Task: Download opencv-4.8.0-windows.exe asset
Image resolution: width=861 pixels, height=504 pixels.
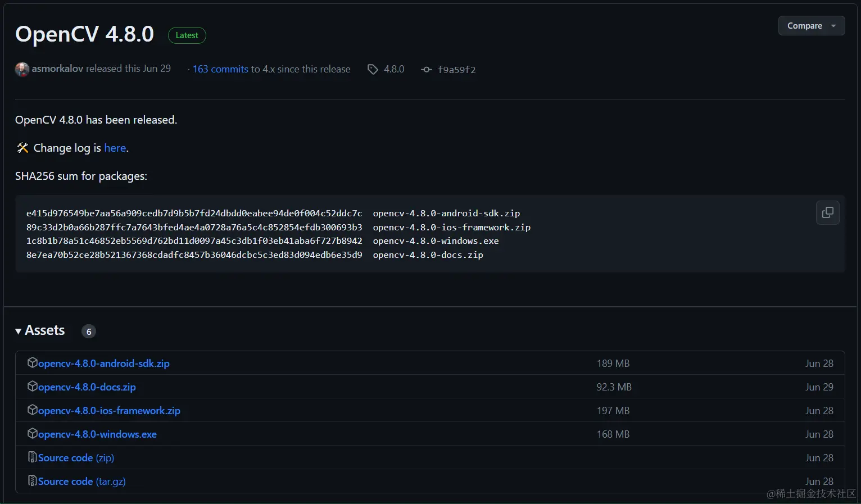Action: (x=97, y=434)
